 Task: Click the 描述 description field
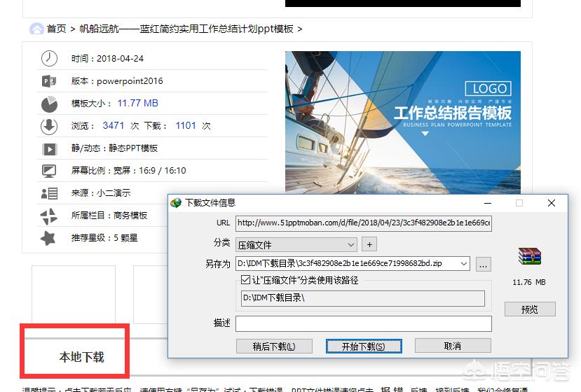tap(364, 323)
